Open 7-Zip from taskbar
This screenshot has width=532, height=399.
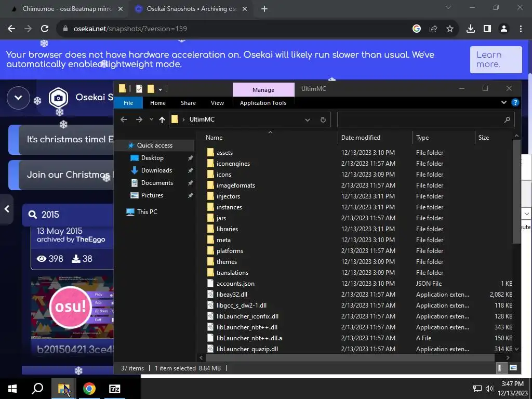pos(115,389)
